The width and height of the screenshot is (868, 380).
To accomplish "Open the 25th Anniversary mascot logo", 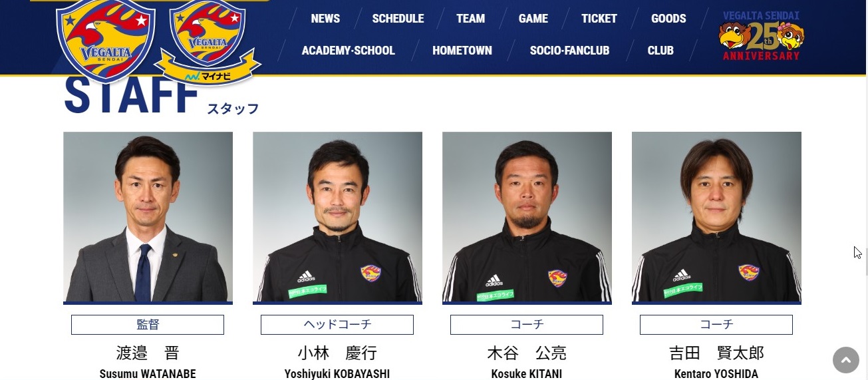I will [x=762, y=37].
